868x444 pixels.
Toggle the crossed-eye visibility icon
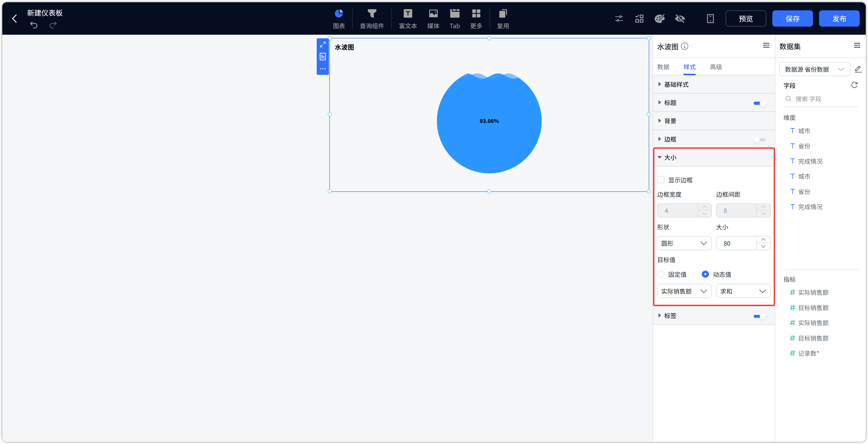(680, 19)
